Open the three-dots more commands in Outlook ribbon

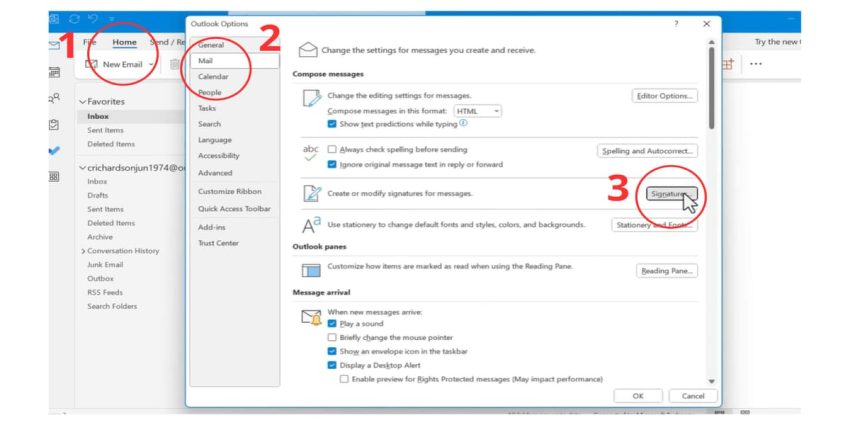click(756, 64)
